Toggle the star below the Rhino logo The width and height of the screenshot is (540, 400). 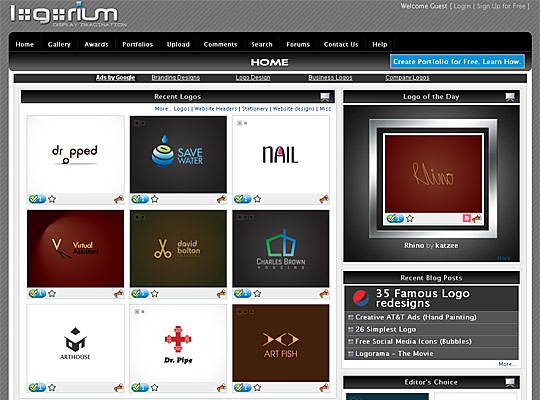click(x=409, y=218)
